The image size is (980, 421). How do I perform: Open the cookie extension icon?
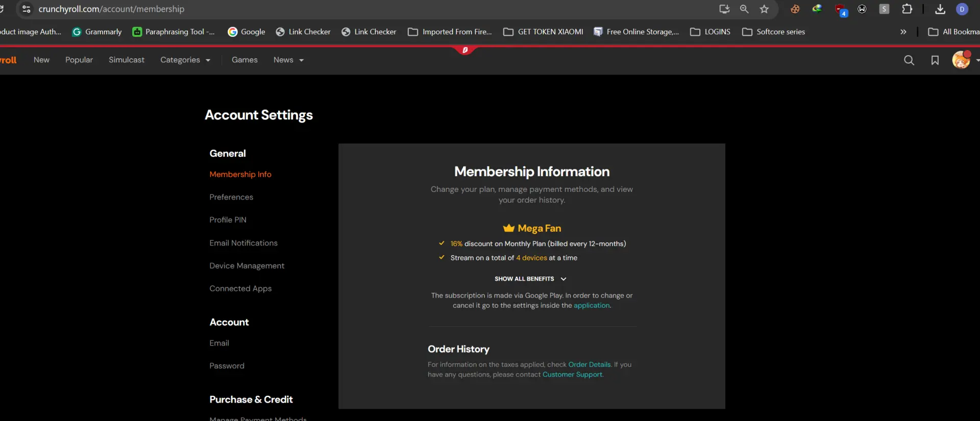coord(795,9)
